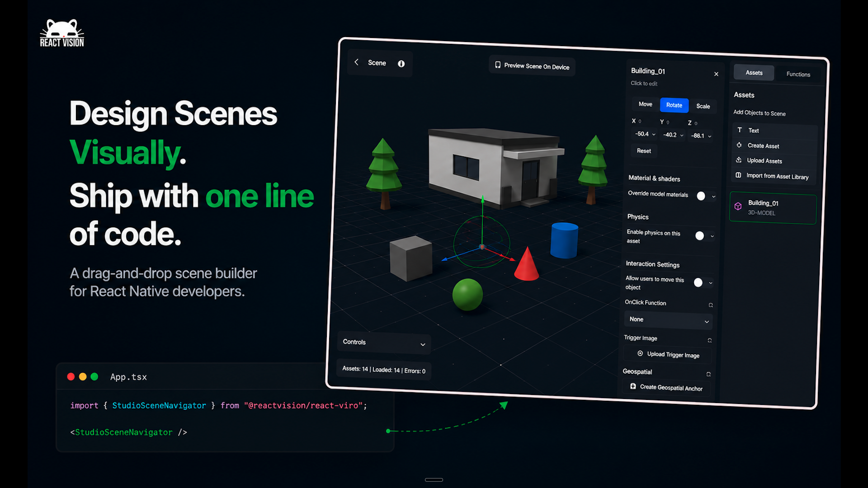Click StudioSceneNavigator in the import line

click(x=159, y=406)
